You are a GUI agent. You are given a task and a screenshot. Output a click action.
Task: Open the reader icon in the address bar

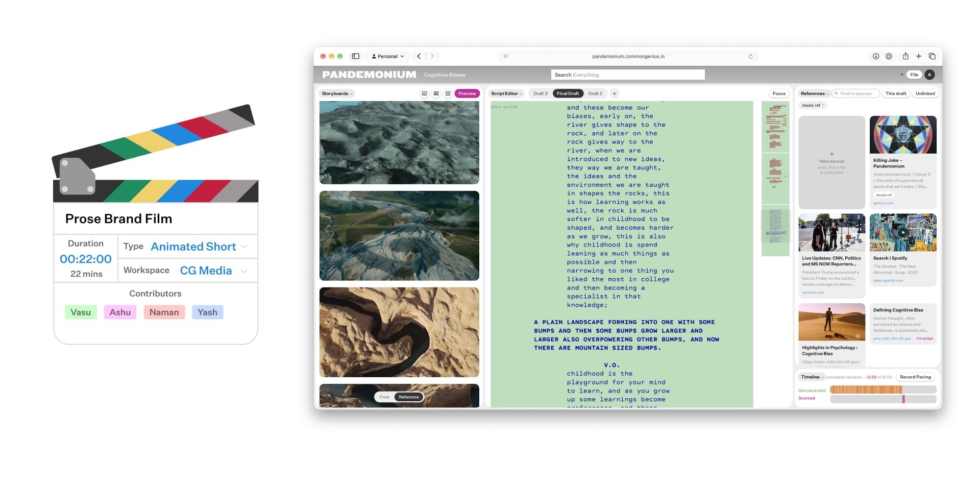506,56
